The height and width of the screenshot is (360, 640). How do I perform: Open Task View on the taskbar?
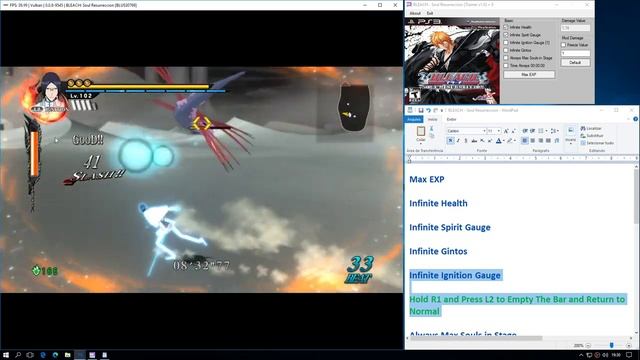[30, 355]
